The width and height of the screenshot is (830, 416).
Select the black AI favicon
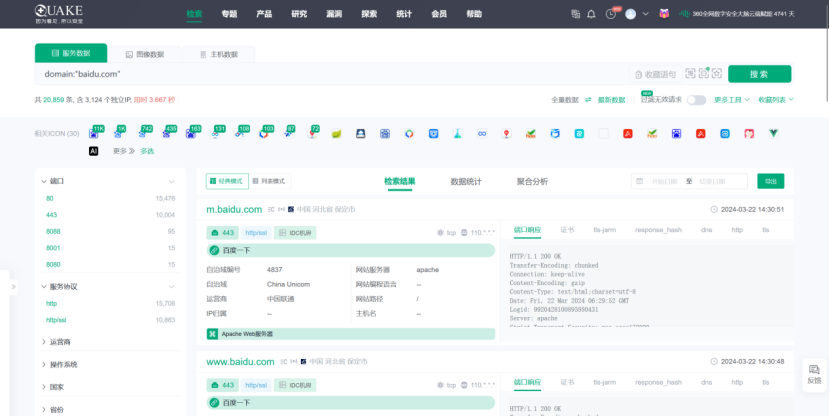(x=94, y=151)
